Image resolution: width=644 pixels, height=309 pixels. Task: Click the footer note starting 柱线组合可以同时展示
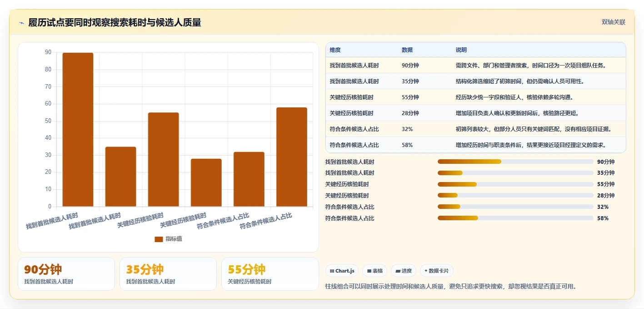pos(451,286)
